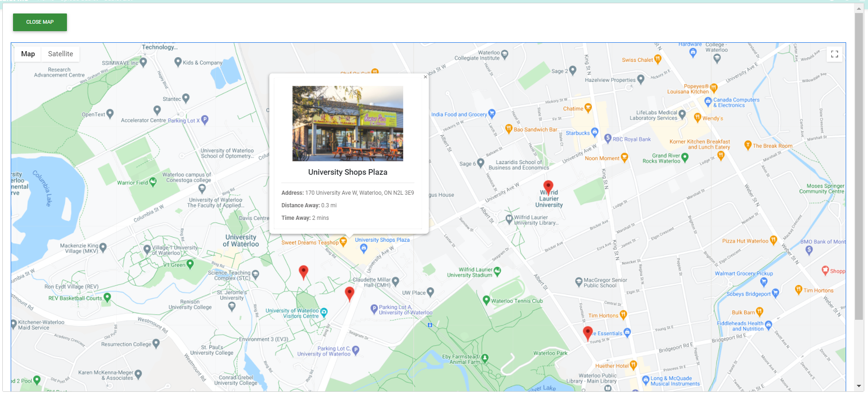Click the Kids & Company pin
Screen dimensions: 868x396
pos(178,62)
